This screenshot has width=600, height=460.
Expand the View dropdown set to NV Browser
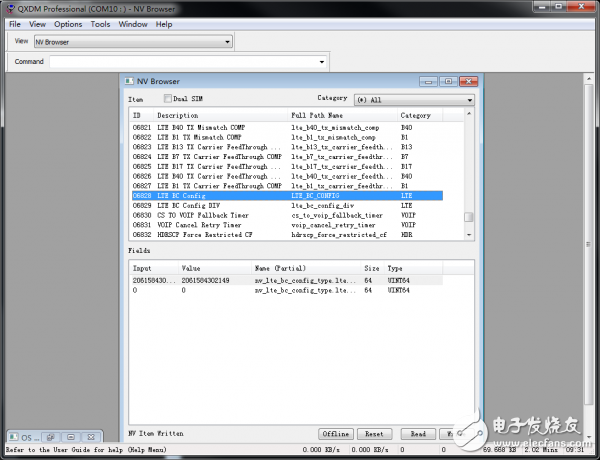point(133,41)
